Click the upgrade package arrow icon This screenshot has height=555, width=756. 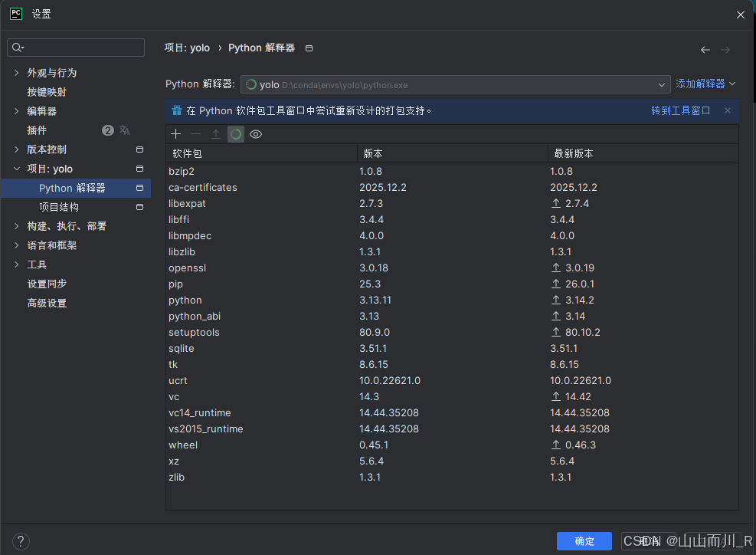(x=216, y=134)
